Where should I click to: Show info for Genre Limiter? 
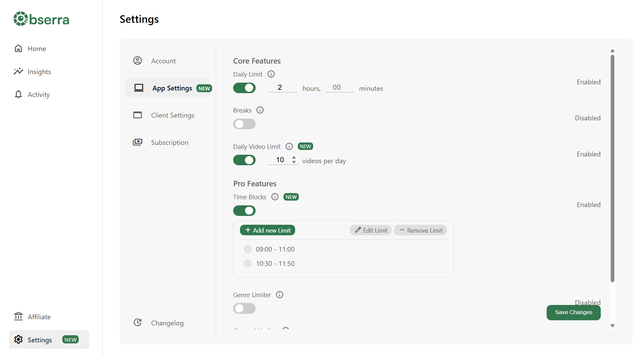(x=279, y=295)
